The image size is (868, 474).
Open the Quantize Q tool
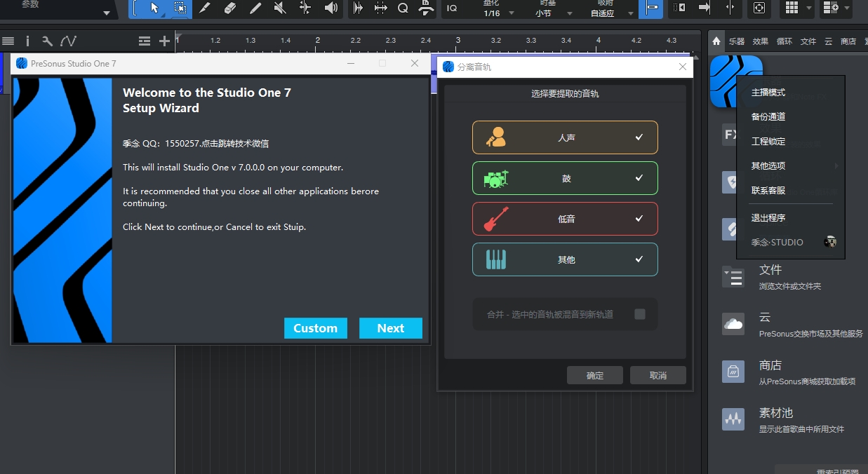pos(403,10)
